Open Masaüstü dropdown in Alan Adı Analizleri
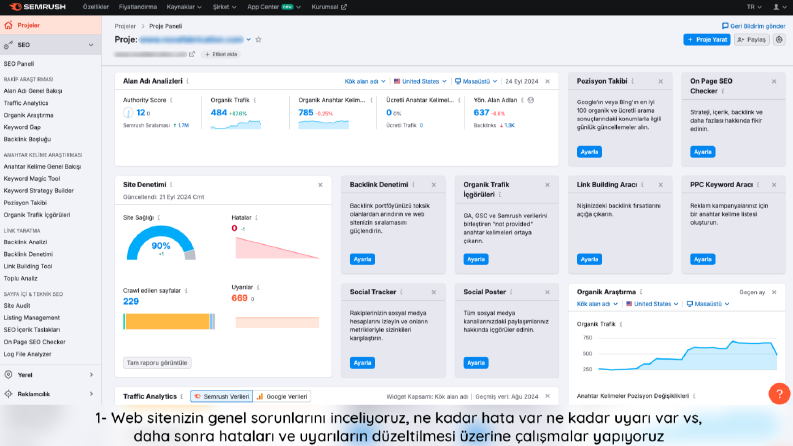 476,81
